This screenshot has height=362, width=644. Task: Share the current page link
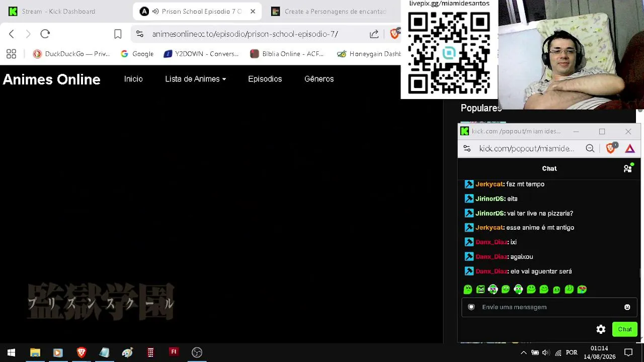pos(374,34)
